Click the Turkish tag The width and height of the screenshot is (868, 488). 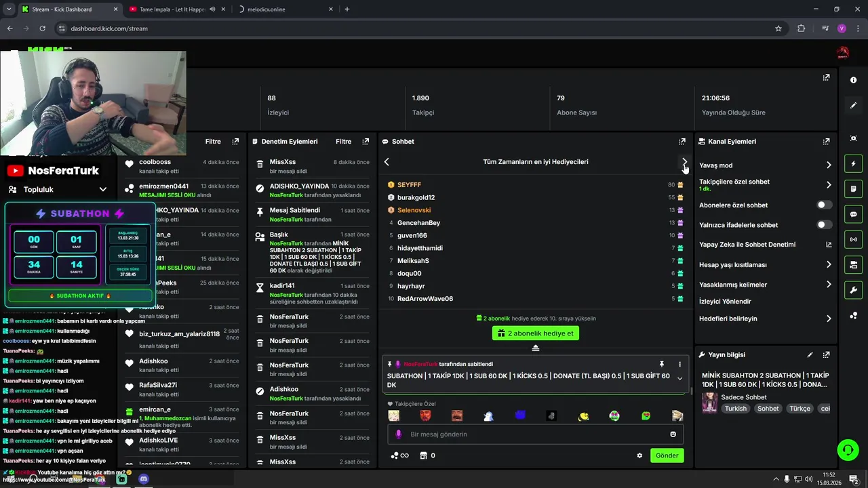point(735,409)
